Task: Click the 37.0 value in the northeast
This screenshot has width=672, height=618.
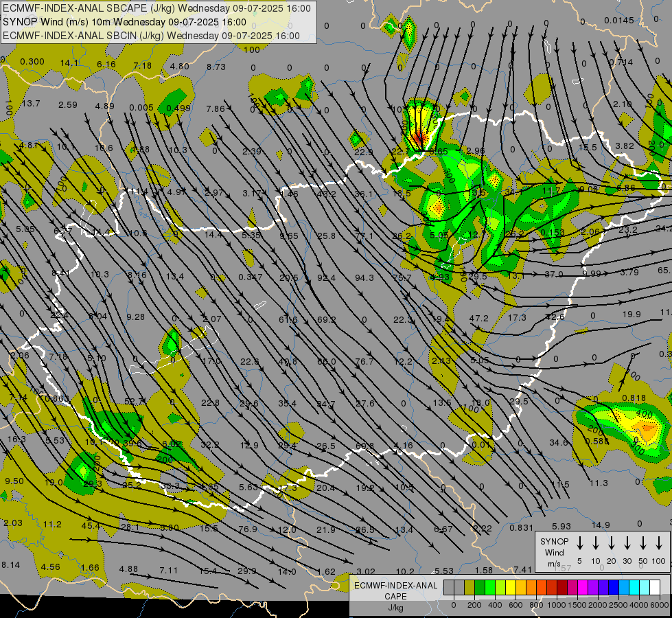Action: (554, 273)
